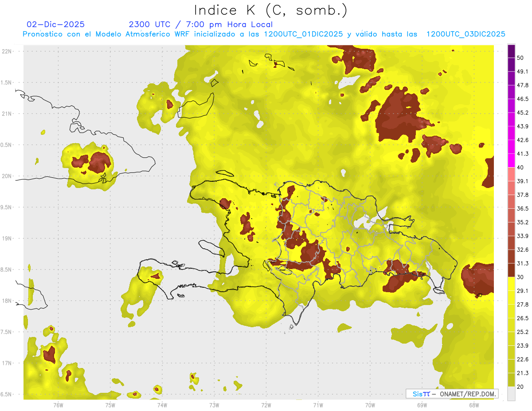Screen dimensions: 532x411
Task: Click the '45.2' color scale label
Action: pyautogui.click(x=523, y=113)
